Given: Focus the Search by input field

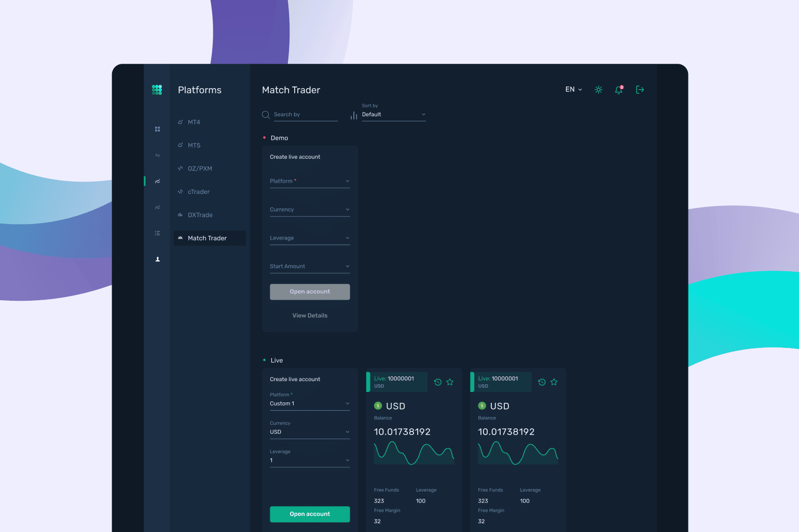Looking at the screenshot, I should click(x=306, y=115).
